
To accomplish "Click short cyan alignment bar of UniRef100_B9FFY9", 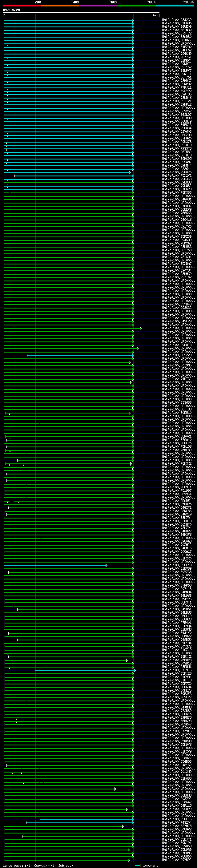I will pos(55,565).
